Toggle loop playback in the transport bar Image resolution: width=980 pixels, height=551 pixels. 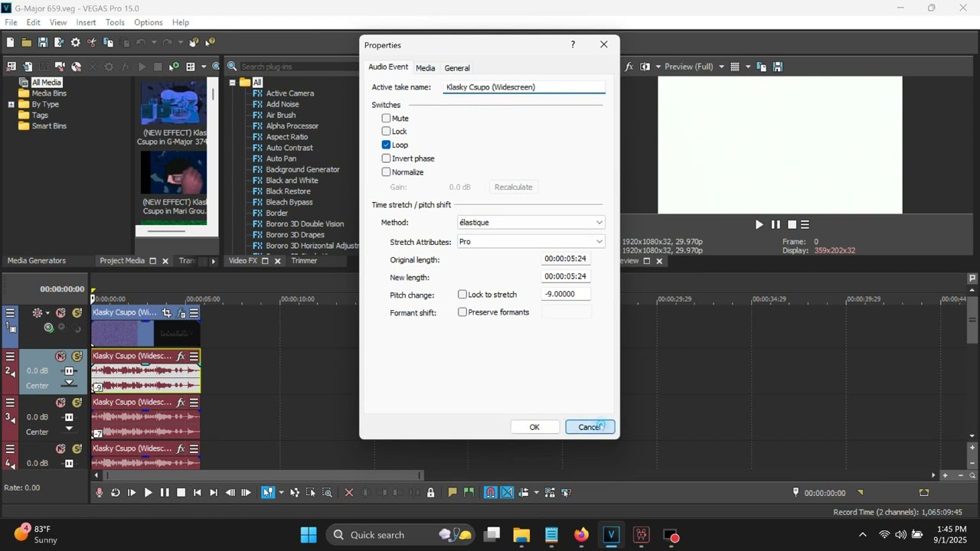[x=115, y=493]
